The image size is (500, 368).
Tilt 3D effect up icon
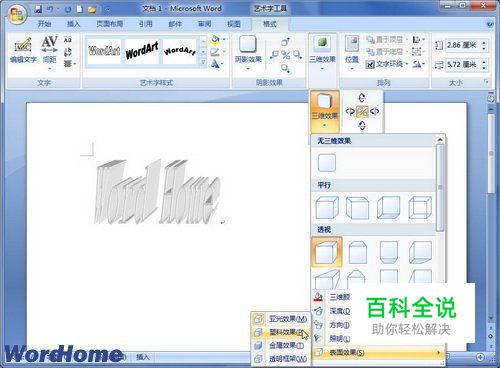coord(362,98)
